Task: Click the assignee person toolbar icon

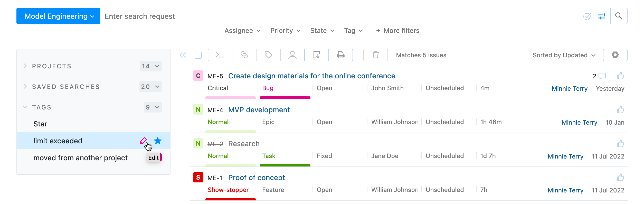Action: coord(292,55)
